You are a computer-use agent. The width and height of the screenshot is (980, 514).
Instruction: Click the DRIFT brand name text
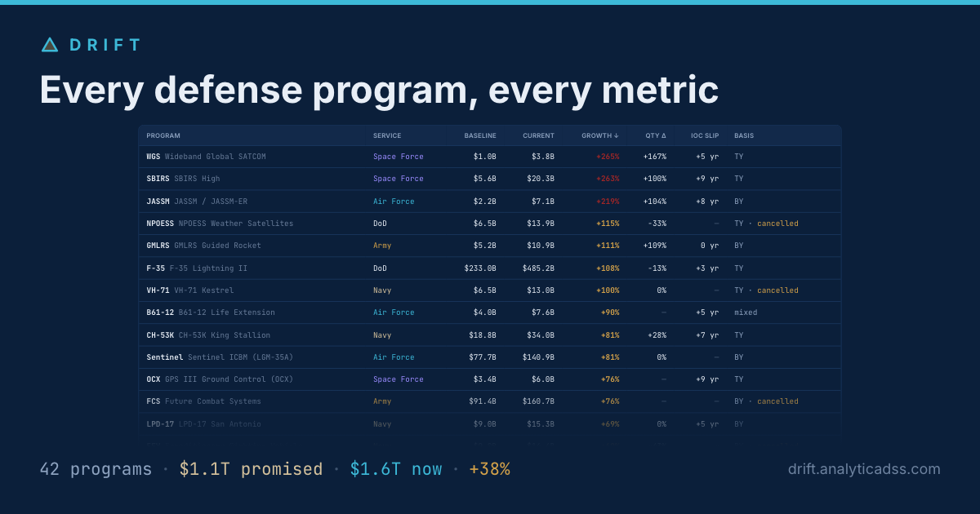[x=106, y=45]
